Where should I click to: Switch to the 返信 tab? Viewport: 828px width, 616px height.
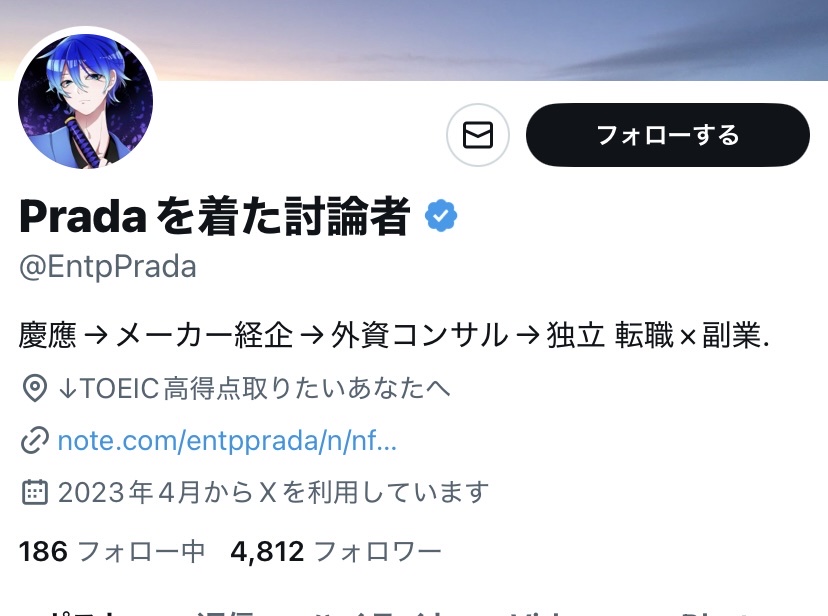(x=225, y=613)
